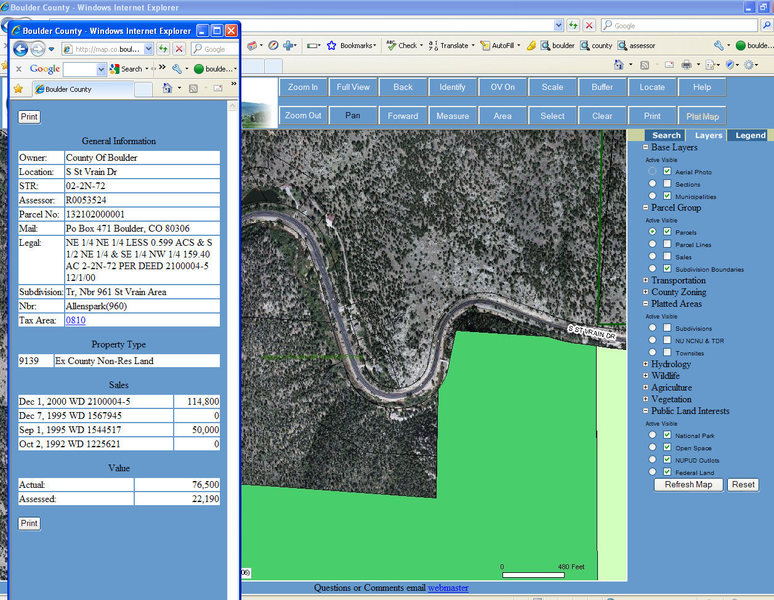
Task: Click refresh icon in main browser address bar
Action: click(x=573, y=25)
